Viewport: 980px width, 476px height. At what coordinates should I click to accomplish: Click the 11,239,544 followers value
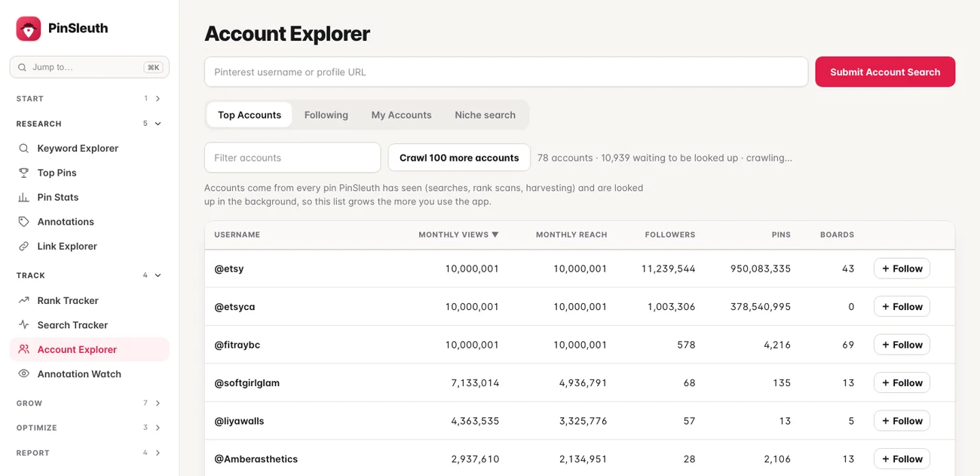click(669, 269)
